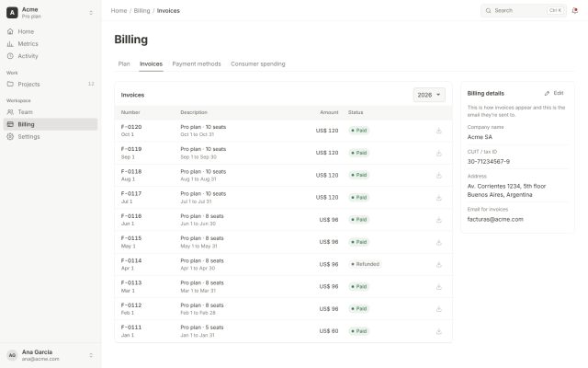The width and height of the screenshot is (588, 368).
Task: Select invoice number F-0113
Action: pyautogui.click(x=131, y=282)
